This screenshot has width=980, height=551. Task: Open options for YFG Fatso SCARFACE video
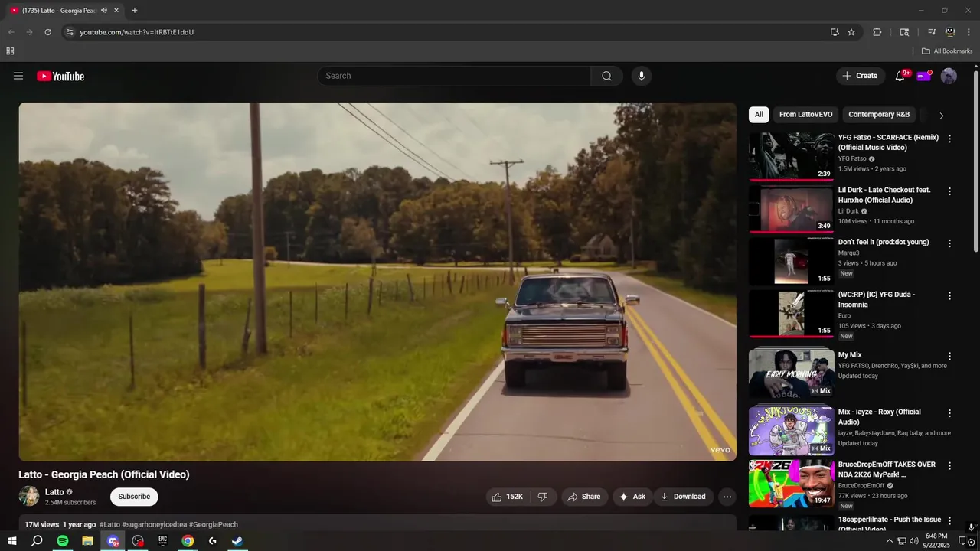[x=950, y=139]
